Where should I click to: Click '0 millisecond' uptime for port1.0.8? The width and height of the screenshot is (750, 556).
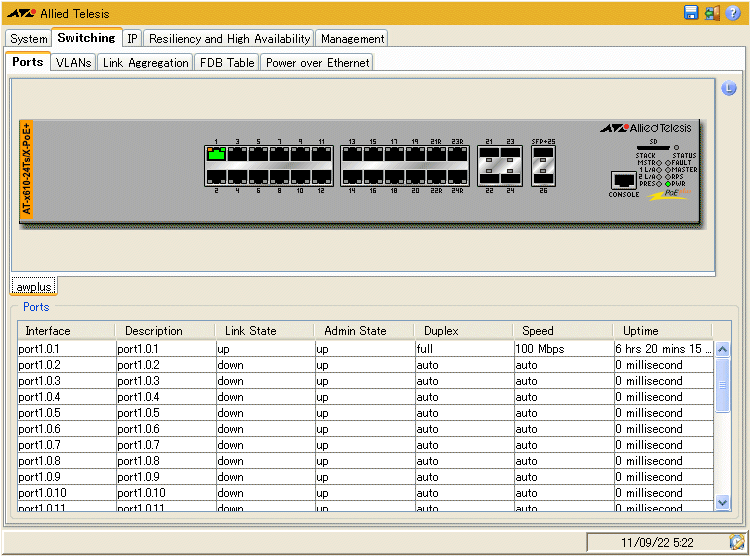pyautogui.click(x=663, y=461)
